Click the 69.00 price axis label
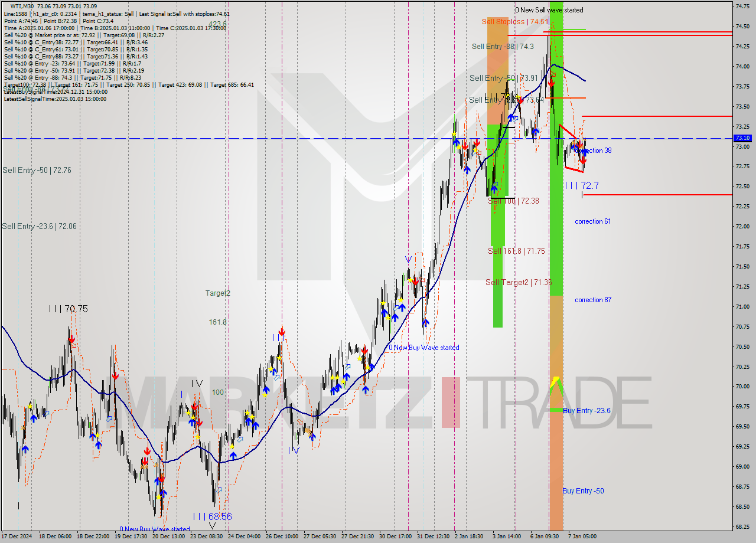Screen dimensions: 756x543 [742, 466]
